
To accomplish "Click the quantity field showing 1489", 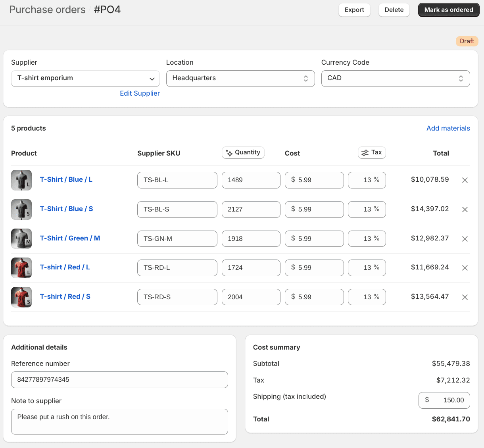I will click(251, 180).
